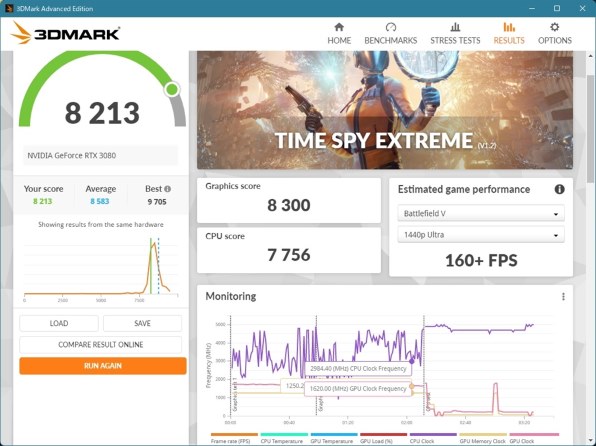Click the info icon beside Best score
The image size is (596, 446).
click(168, 189)
